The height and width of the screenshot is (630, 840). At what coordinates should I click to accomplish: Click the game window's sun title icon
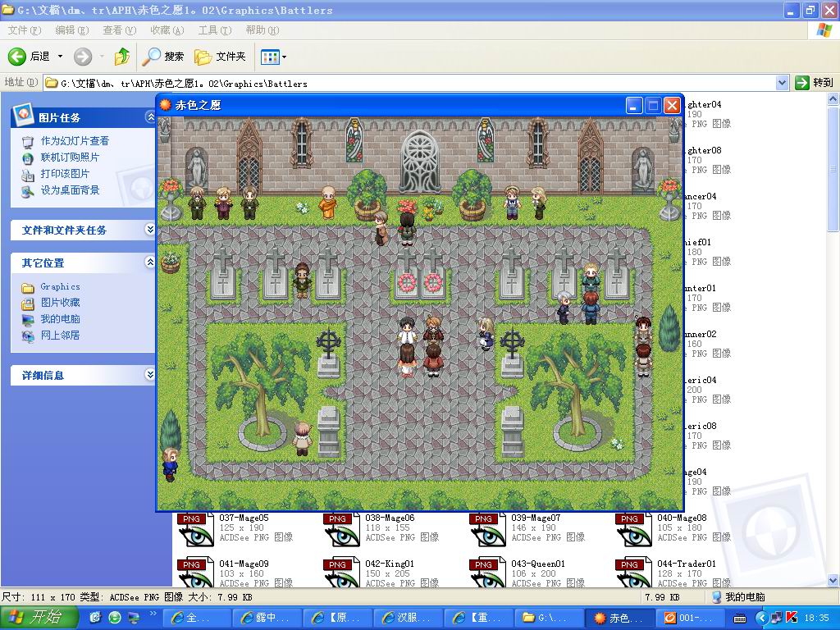click(166, 105)
